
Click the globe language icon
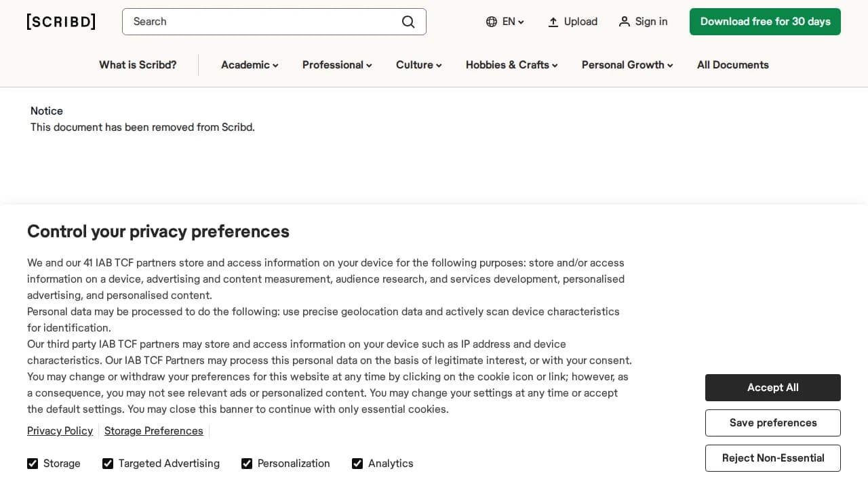click(x=491, y=22)
